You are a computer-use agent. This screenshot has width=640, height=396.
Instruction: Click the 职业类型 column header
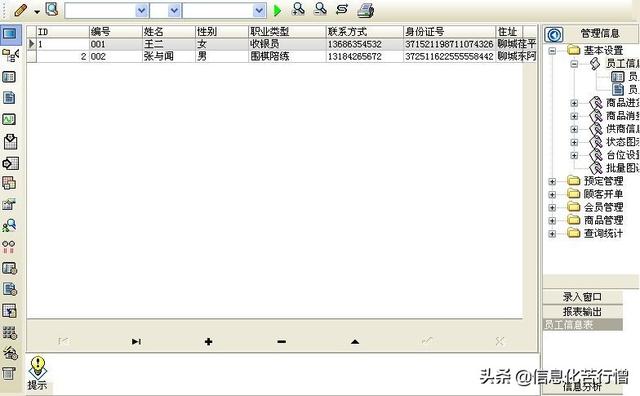[x=287, y=31]
